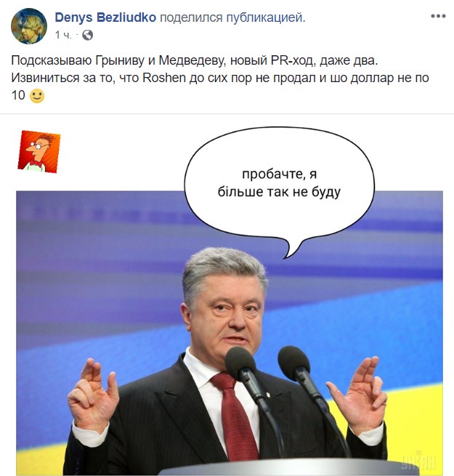Click the 'Подсказываю Грыниву и Медведеву' text line

click(118, 61)
